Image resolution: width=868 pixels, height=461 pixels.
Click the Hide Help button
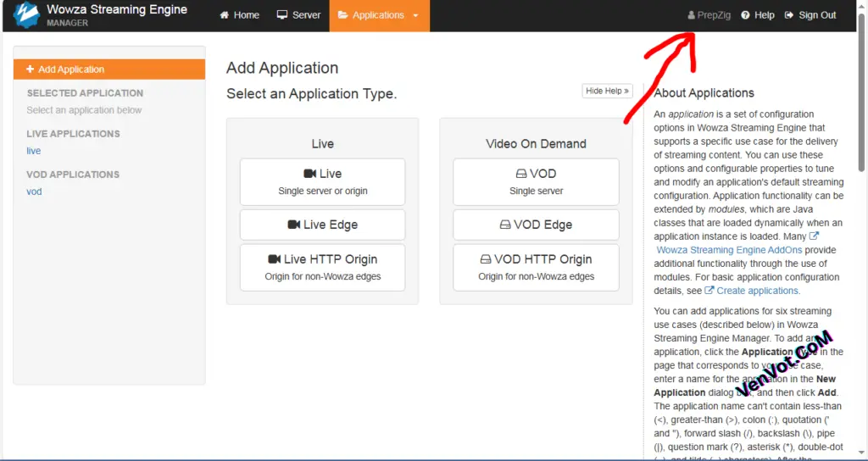[x=607, y=91]
